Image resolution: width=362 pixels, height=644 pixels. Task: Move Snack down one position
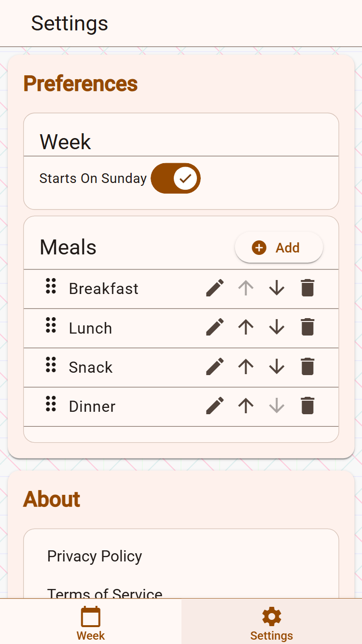pos(277,366)
